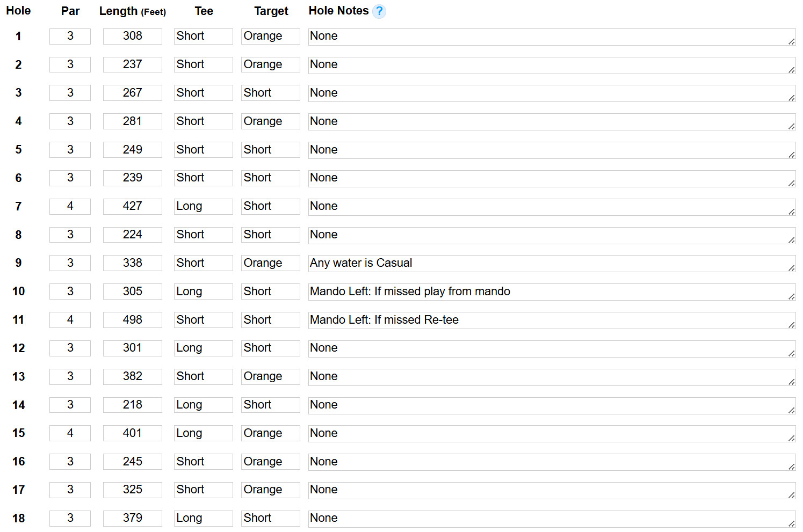The image size is (803, 532).
Task: Click the resize handle of hole 1 notes
Action: coord(791,41)
